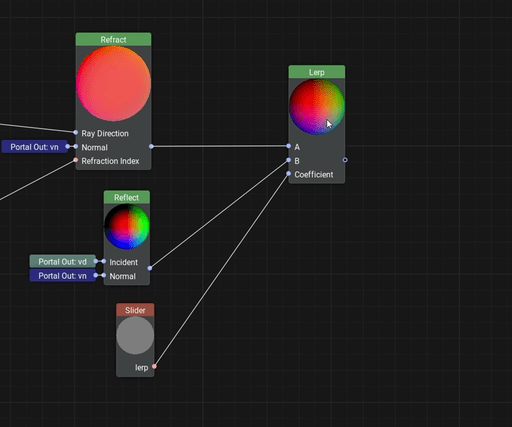This screenshot has width=512, height=427.
Task: Select the Lerp node title bar
Action: (317, 72)
